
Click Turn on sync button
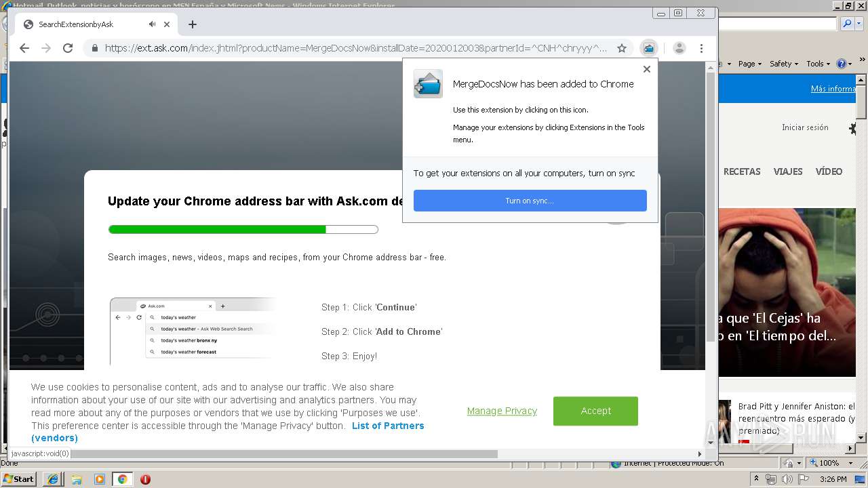[530, 201]
